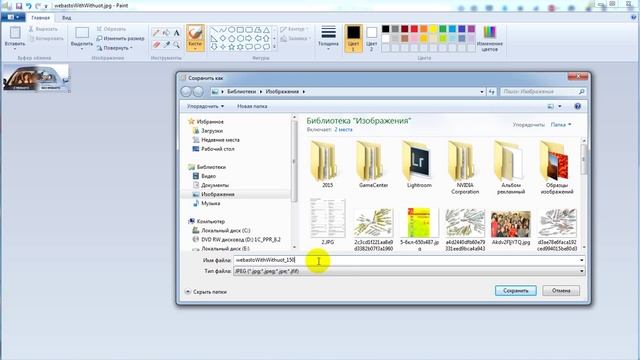Open the Brushes (Кисти) tool
Image resolution: width=640 pixels, height=360 pixels.
coord(195,38)
